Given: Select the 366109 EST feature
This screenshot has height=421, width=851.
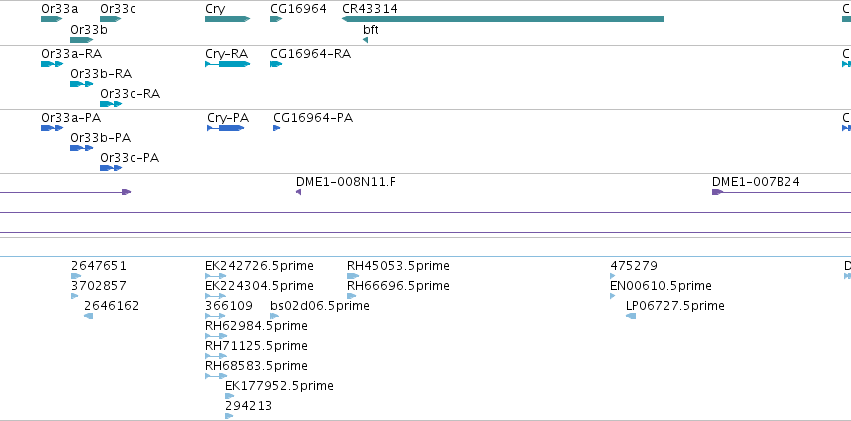Looking at the screenshot, I should pos(215,316).
